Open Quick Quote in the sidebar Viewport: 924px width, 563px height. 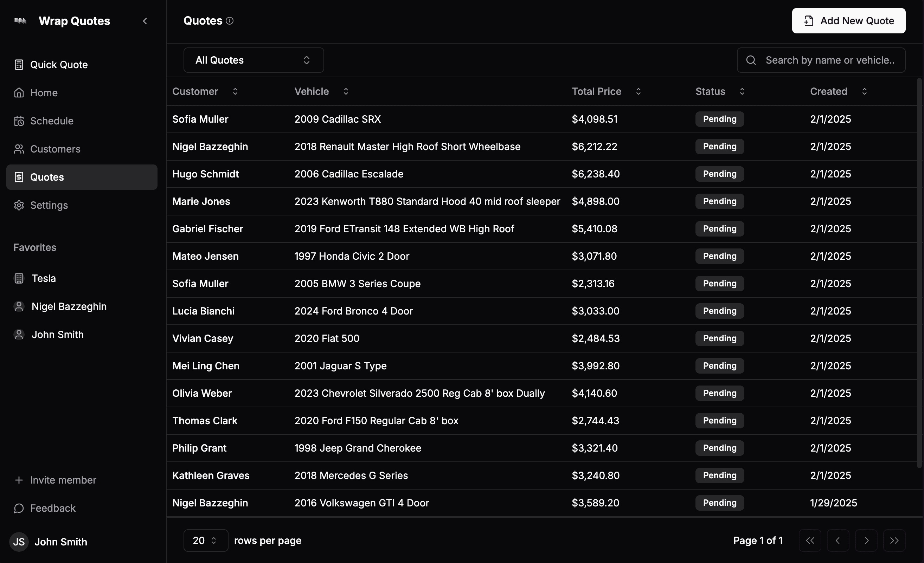[82, 64]
